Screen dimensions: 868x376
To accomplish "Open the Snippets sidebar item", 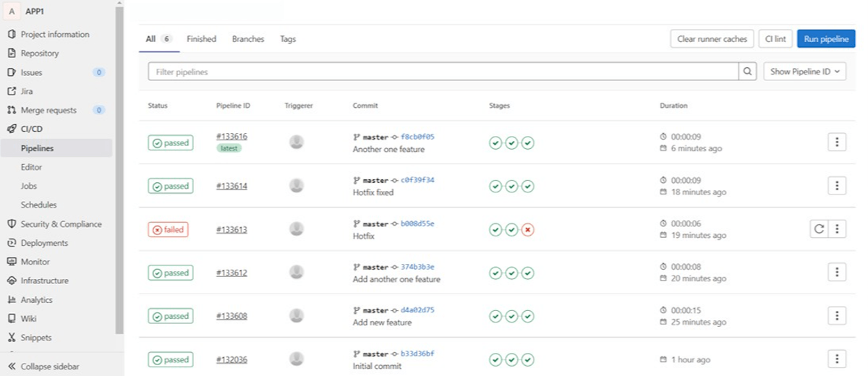I will pyautogui.click(x=35, y=338).
